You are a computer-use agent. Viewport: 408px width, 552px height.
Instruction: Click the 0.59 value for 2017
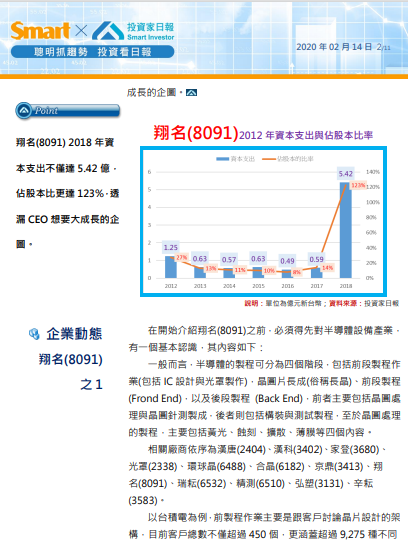(316, 259)
